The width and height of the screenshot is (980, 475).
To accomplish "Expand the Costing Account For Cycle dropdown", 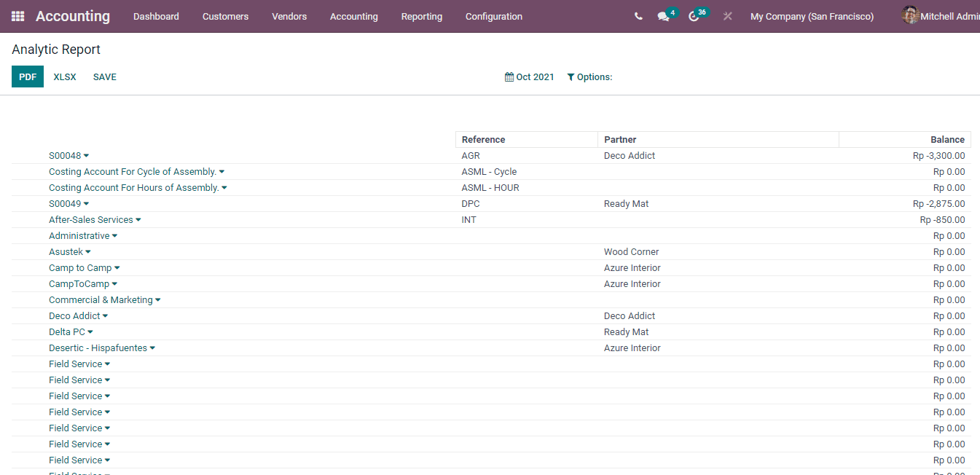I will 222,171.
